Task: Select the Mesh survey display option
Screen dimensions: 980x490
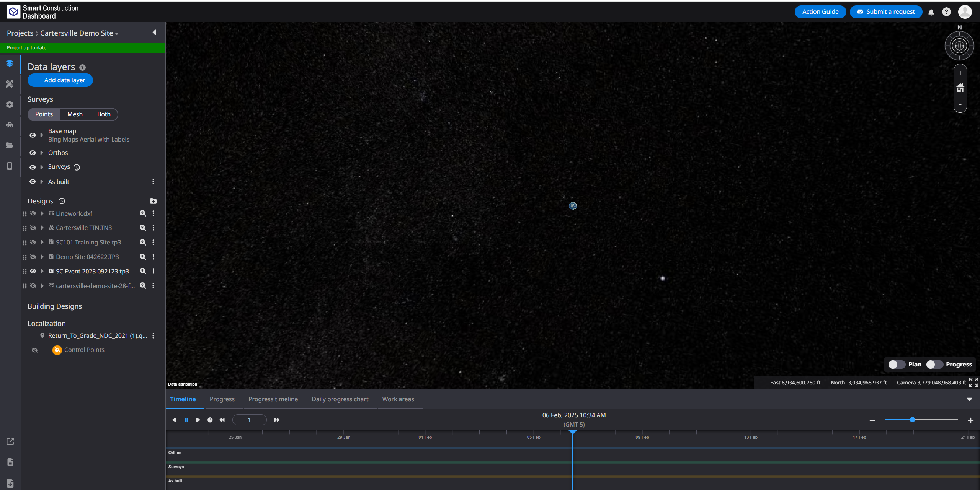Action: click(x=75, y=114)
